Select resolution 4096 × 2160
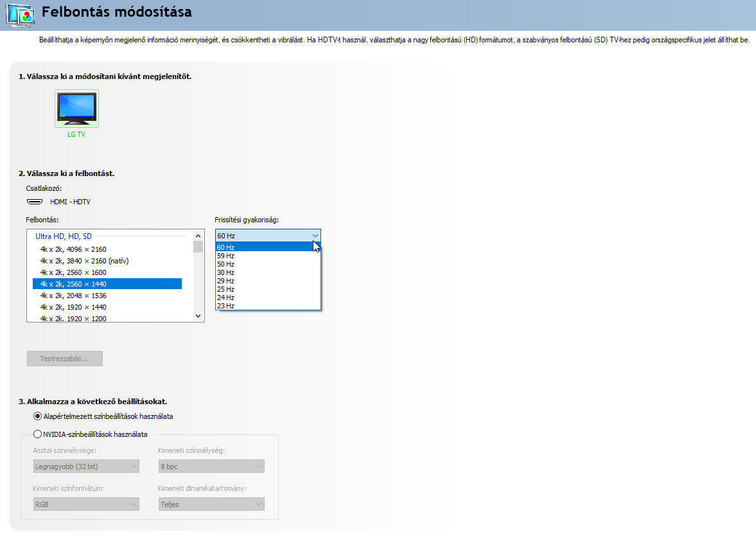756x541 pixels. [x=107, y=249]
